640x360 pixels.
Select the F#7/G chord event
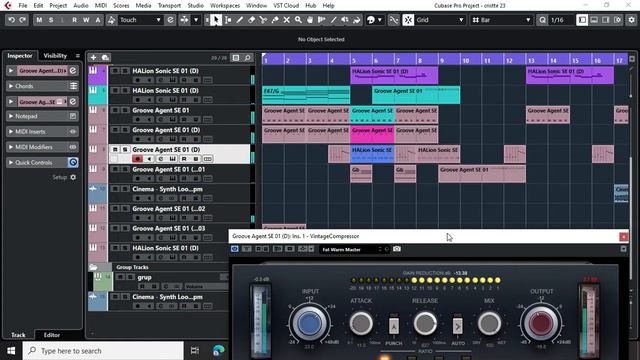tap(306, 95)
